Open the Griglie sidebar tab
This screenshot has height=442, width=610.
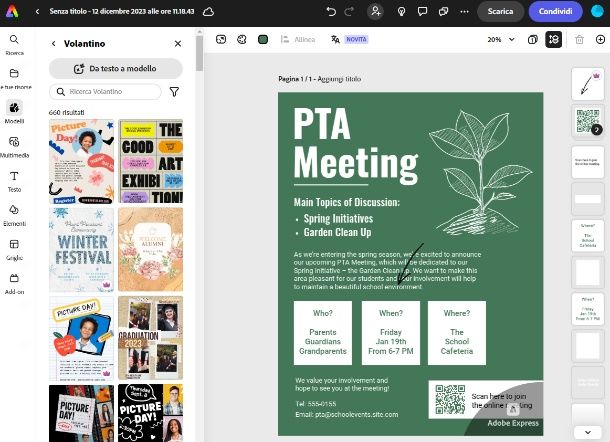[14, 249]
